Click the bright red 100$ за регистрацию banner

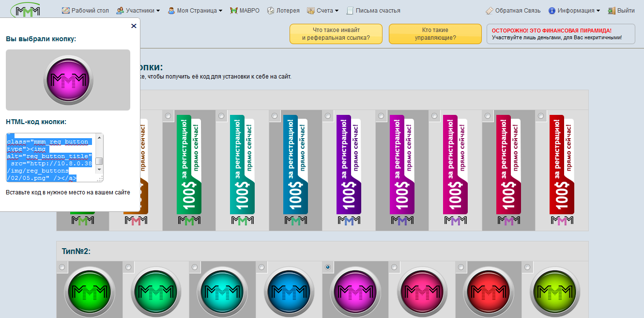562,170
